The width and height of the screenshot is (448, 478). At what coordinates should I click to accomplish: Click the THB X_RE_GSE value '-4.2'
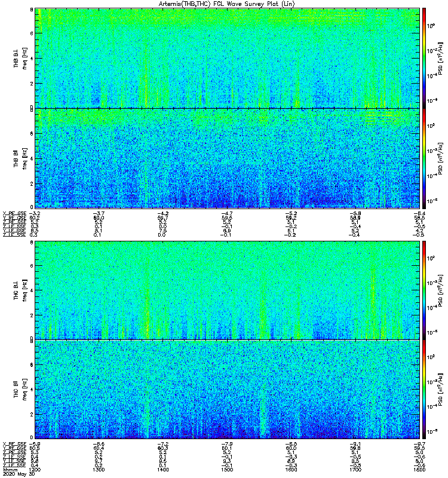(162, 213)
